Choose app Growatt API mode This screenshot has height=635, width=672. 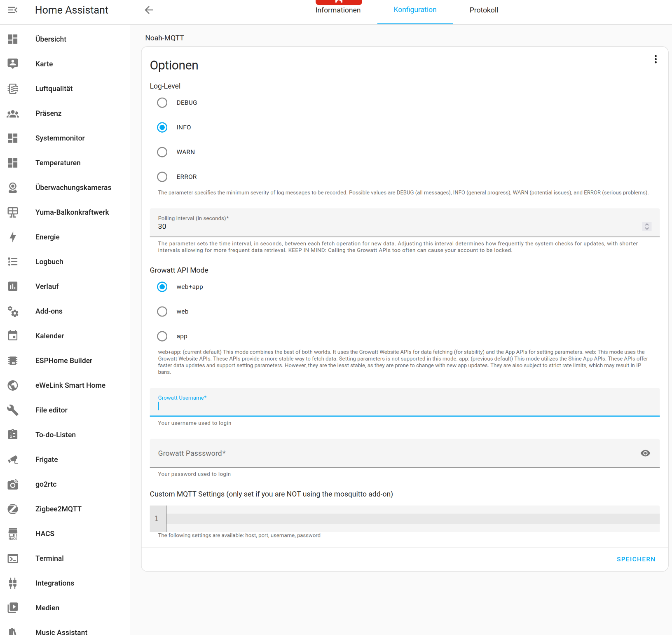[162, 336]
